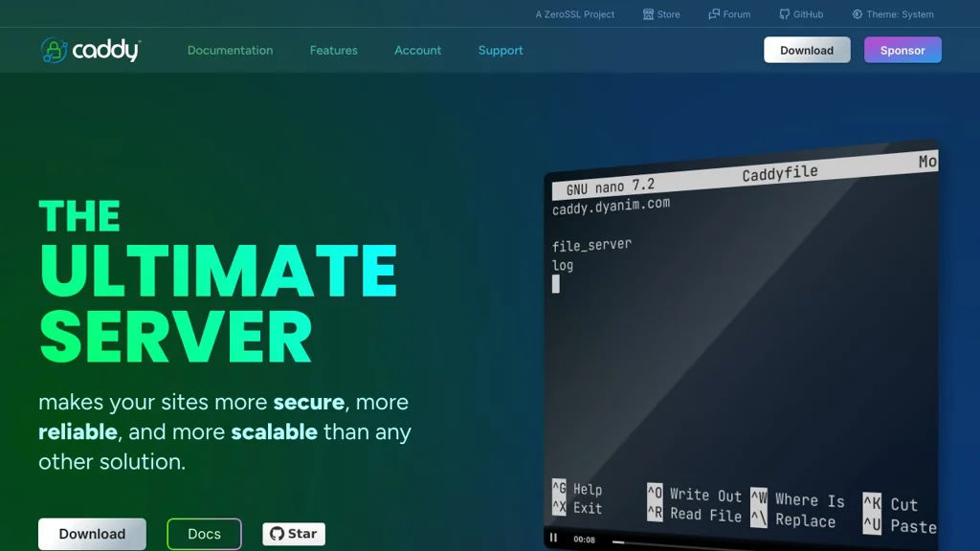Open the Forum link icon
Image resolution: width=980 pixels, height=551 pixels.
tap(714, 14)
